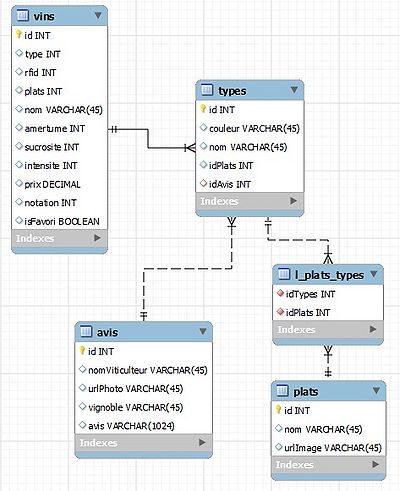Click the avis table icon
This screenshot has width=400, height=491.
[86, 331]
